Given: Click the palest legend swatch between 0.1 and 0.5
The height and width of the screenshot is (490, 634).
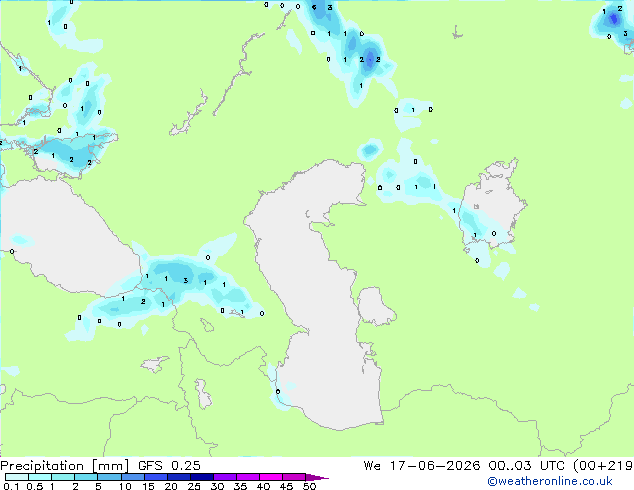Looking at the screenshot, I should tap(17, 477).
